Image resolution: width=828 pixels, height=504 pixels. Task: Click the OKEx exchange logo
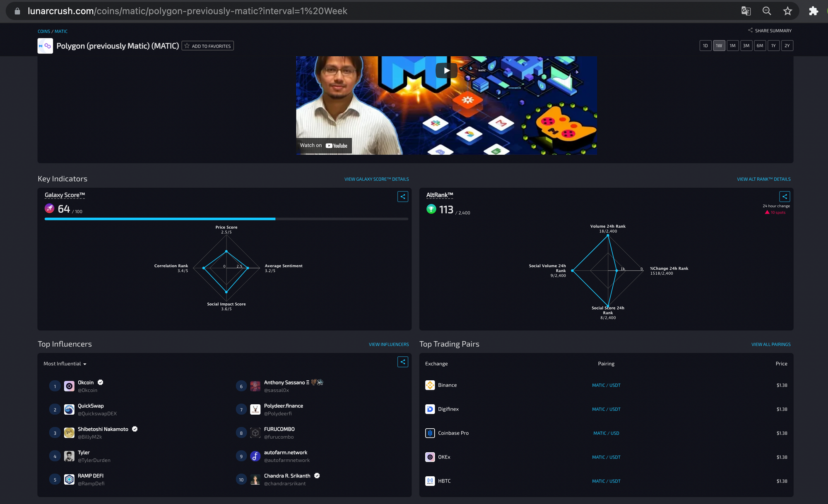click(x=430, y=457)
